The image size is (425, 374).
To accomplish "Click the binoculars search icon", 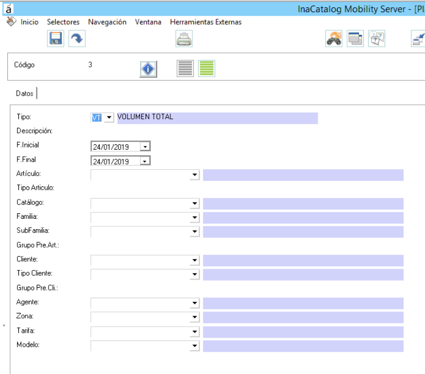I will [x=334, y=39].
